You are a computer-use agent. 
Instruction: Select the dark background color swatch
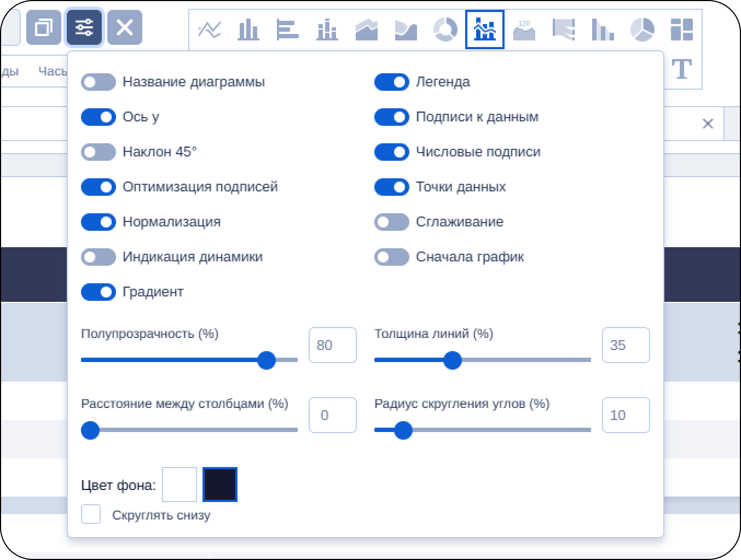pos(220,485)
